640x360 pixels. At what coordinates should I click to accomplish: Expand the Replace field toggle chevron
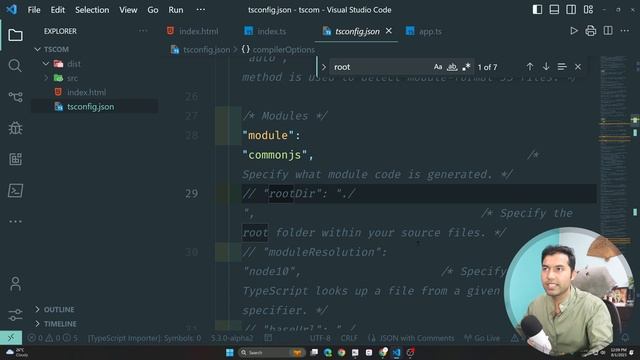(324, 67)
